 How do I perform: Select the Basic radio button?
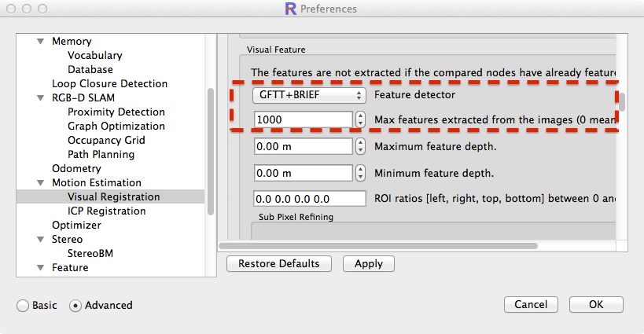tap(23, 305)
